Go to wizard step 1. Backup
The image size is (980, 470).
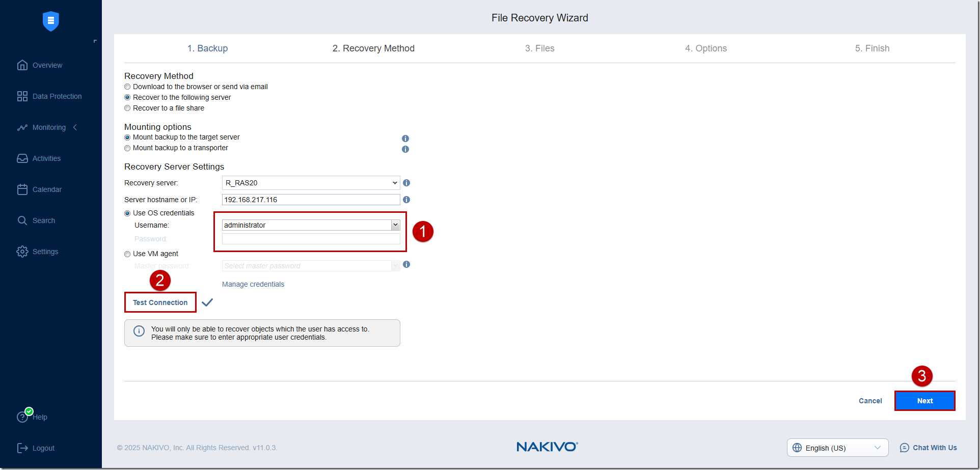pos(207,48)
